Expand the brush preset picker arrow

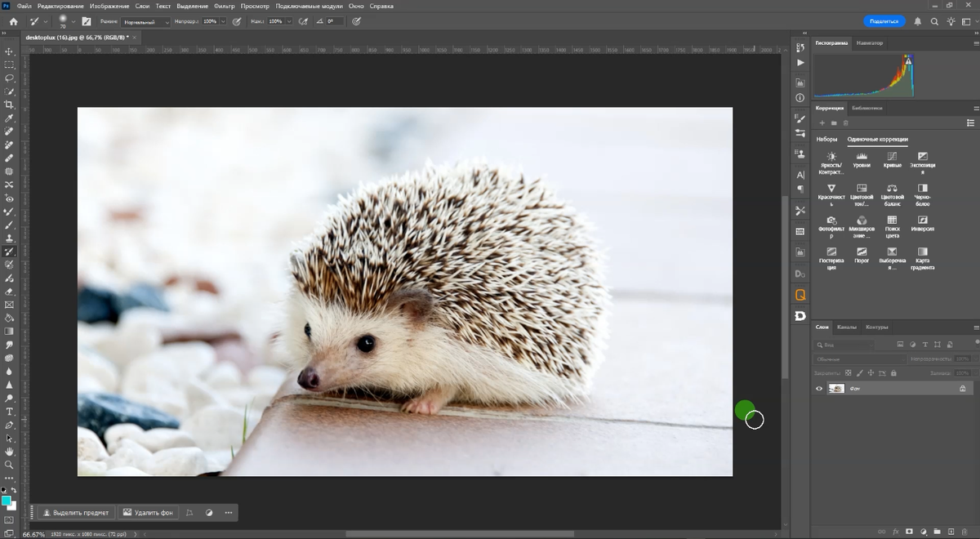(72, 21)
